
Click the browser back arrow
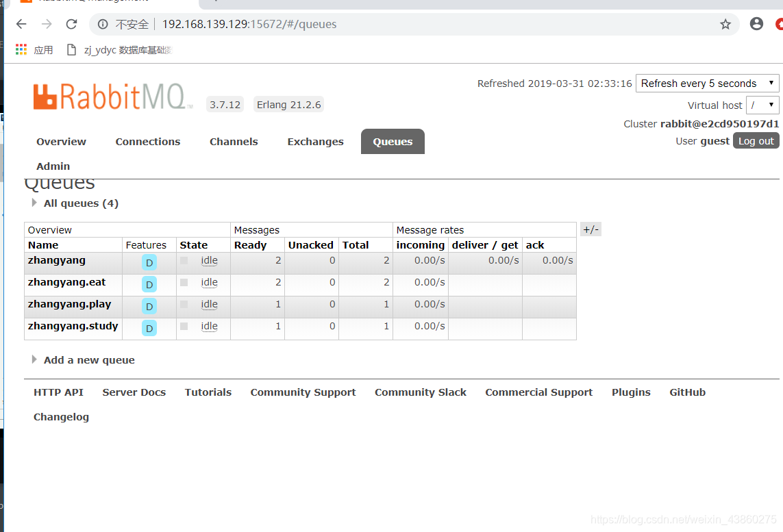coord(21,24)
